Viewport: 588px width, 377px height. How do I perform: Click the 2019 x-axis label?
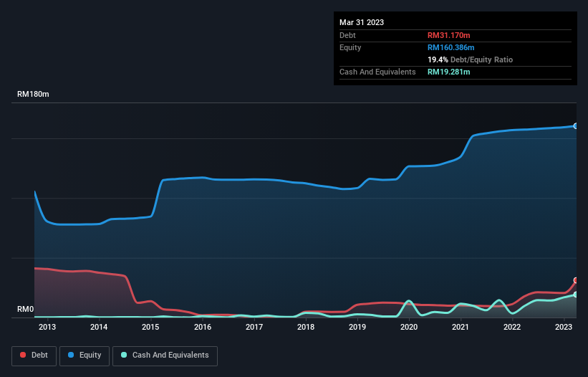coord(357,327)
